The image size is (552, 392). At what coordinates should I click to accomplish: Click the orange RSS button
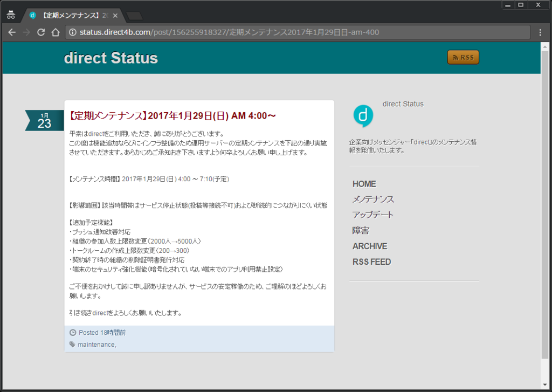(x=463, y=57)
